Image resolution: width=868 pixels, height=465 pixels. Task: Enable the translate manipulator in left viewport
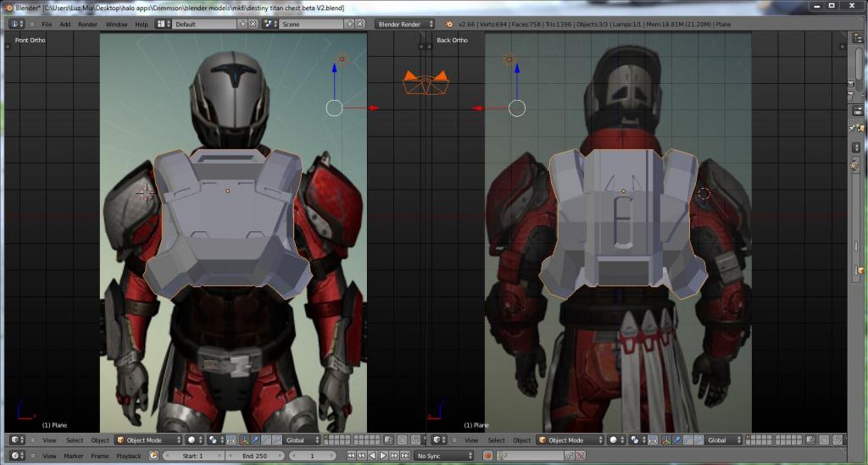pyautogui.click(x=255, y=440)
